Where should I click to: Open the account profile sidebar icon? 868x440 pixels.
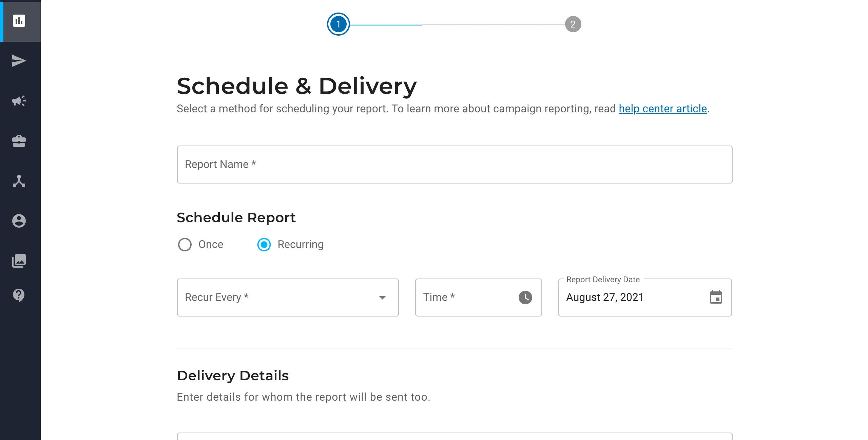(19, 221)
